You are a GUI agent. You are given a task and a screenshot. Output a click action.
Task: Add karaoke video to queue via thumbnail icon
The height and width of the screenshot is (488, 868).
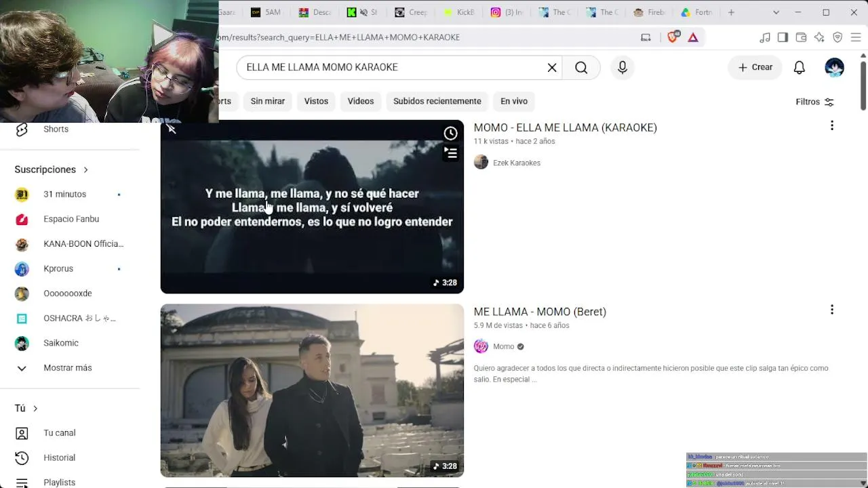point(450,153)
